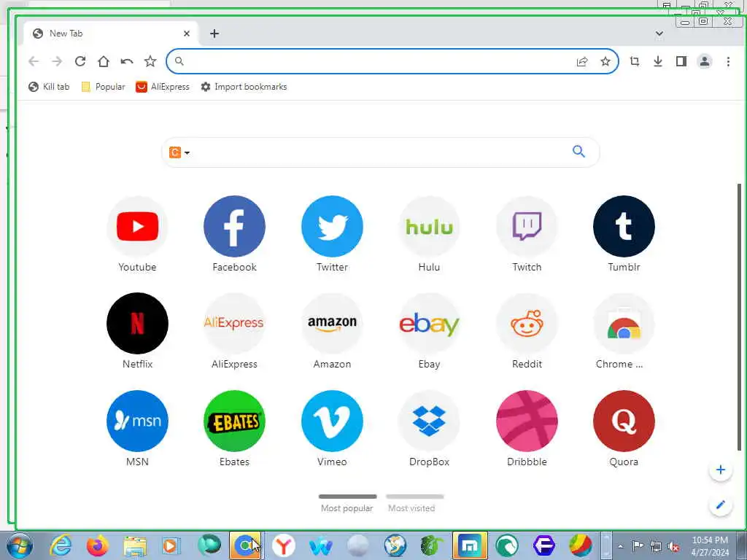This screenshot has width=747, height=560.
Task: Close the New Tab tab
Action: pos(187,34)
